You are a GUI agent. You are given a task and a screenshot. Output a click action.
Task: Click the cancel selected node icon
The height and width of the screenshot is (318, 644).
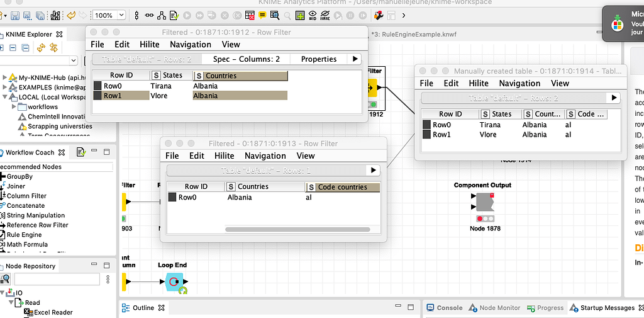(225, 15)
